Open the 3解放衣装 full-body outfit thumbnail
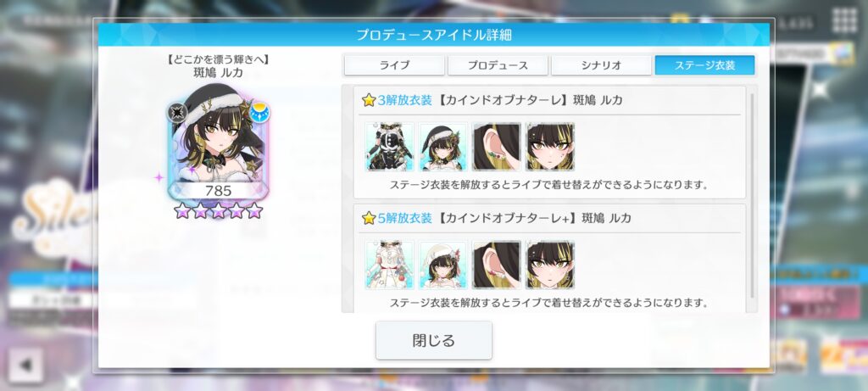 tap(390, 147)
